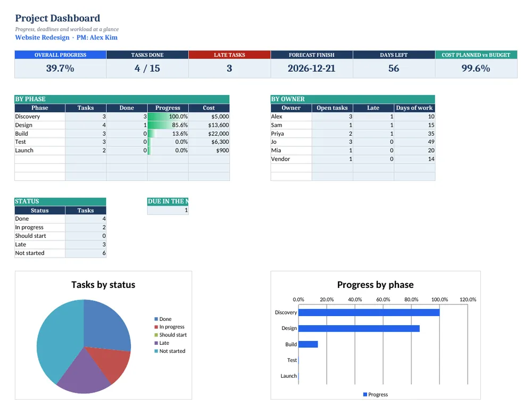Image resolution: width=532 pixels, height=414 pixels.
Task: Click the 'DUE IN THE N' section header
Action: 168,201
